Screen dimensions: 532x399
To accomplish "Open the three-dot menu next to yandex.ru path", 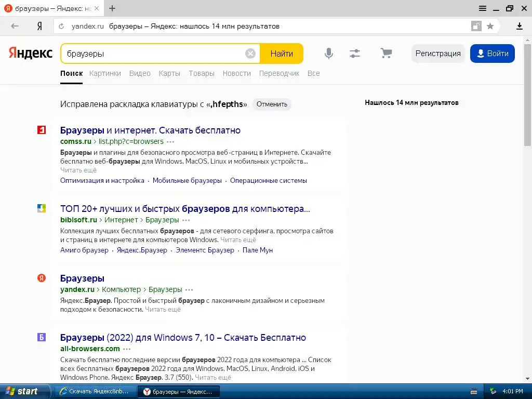I will pos(189,290).
